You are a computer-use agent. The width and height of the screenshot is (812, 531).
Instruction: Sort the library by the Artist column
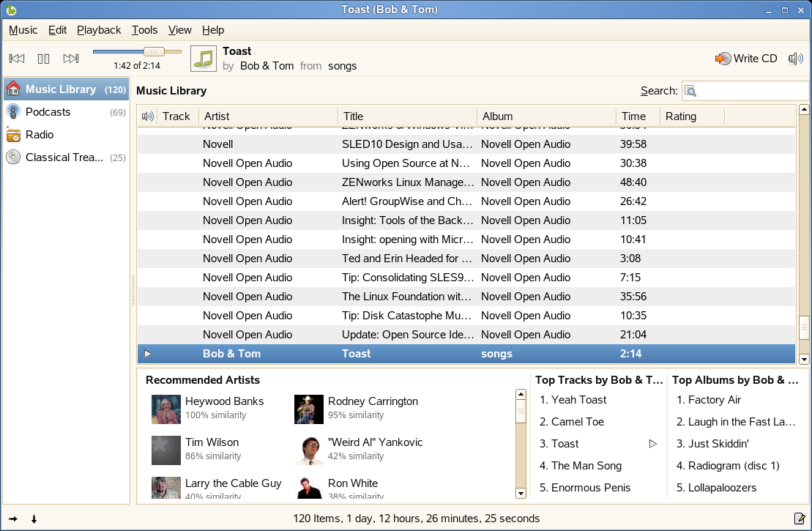tap(268, 116)
